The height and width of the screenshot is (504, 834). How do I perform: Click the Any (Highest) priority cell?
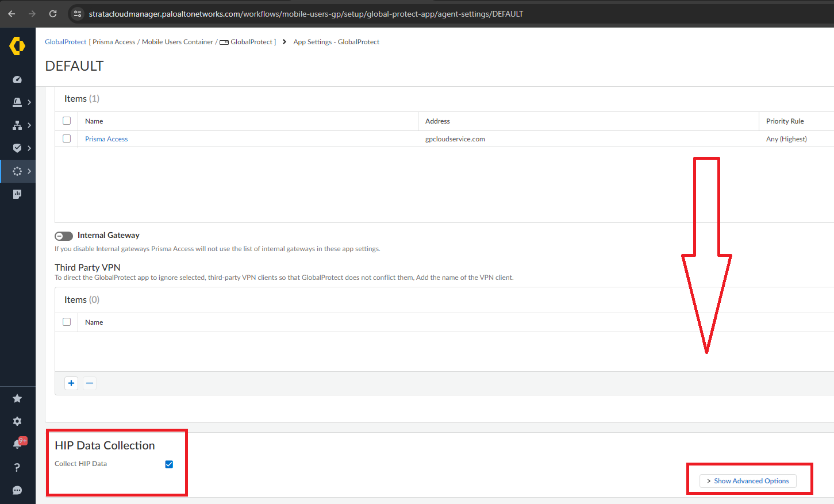786,139
